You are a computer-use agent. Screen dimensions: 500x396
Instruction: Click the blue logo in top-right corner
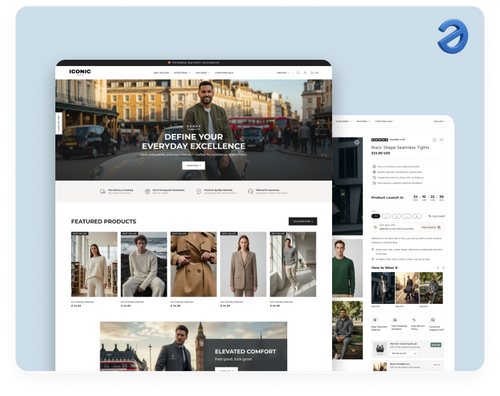pos(453,36)
